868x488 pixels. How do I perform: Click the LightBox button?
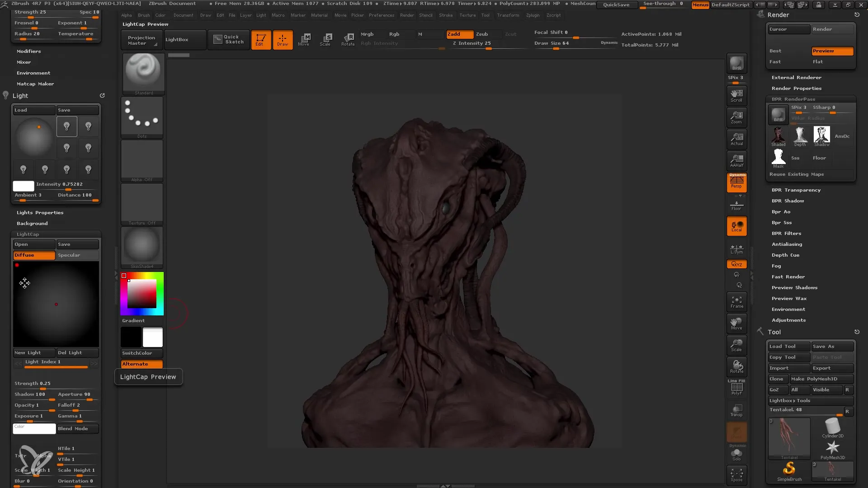(185, 40)
